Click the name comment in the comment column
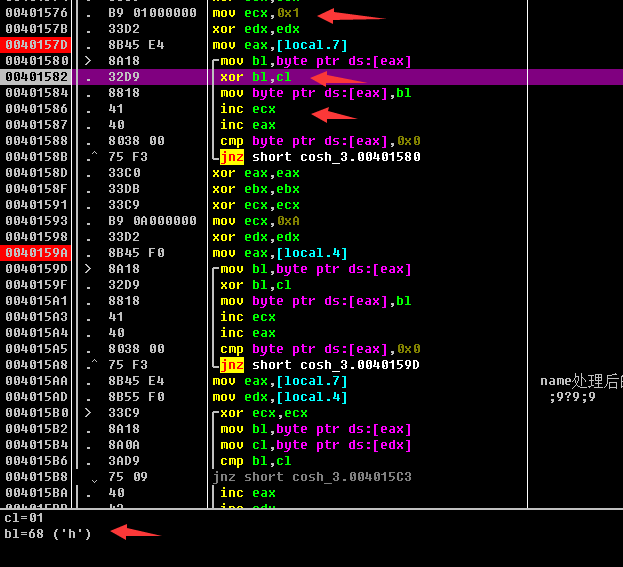 tap(580, 381)
